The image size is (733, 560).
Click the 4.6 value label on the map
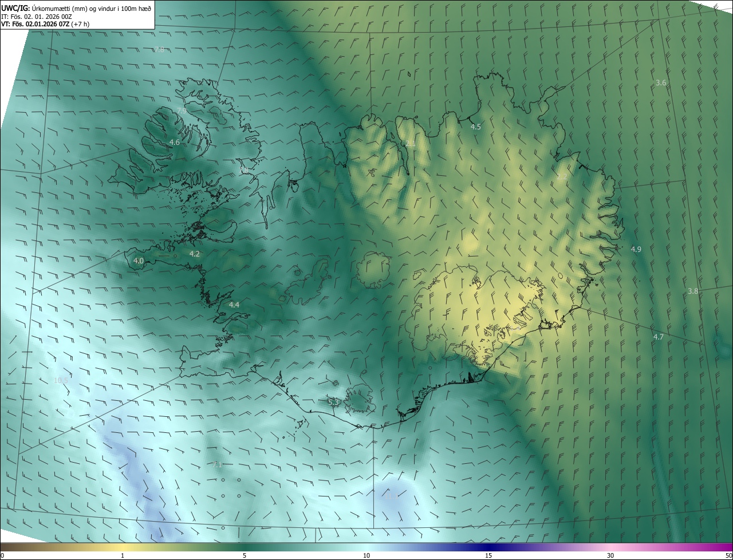(x=175, y=142)
